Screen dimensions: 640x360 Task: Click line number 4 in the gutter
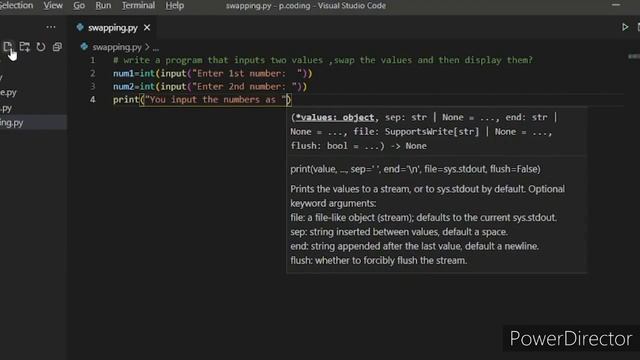click(93, 100)
